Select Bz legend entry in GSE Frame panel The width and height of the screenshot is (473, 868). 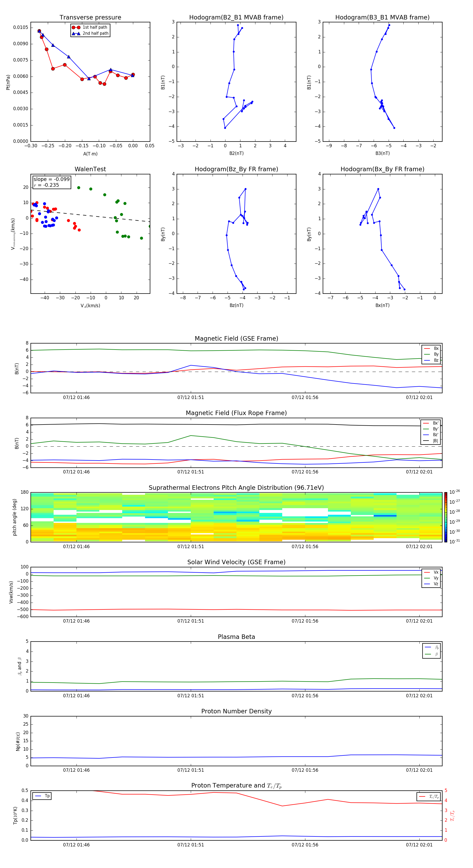tap(431, 361)
